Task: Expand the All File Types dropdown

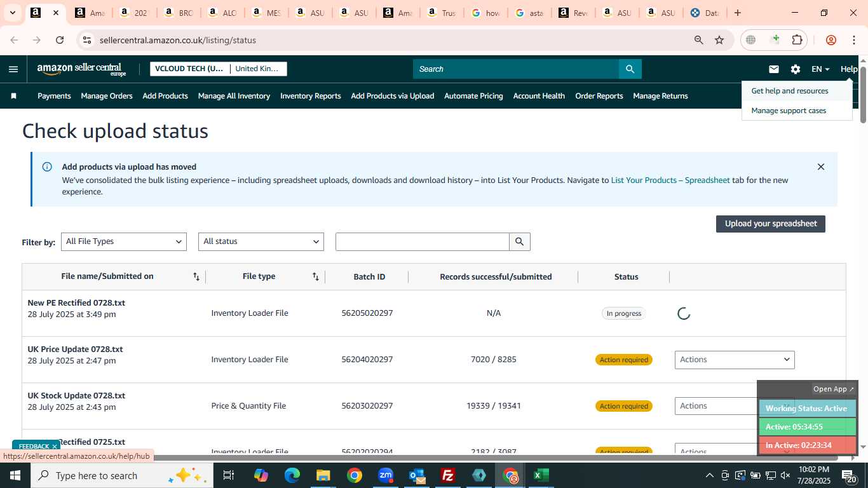Action: pos(124,241)
